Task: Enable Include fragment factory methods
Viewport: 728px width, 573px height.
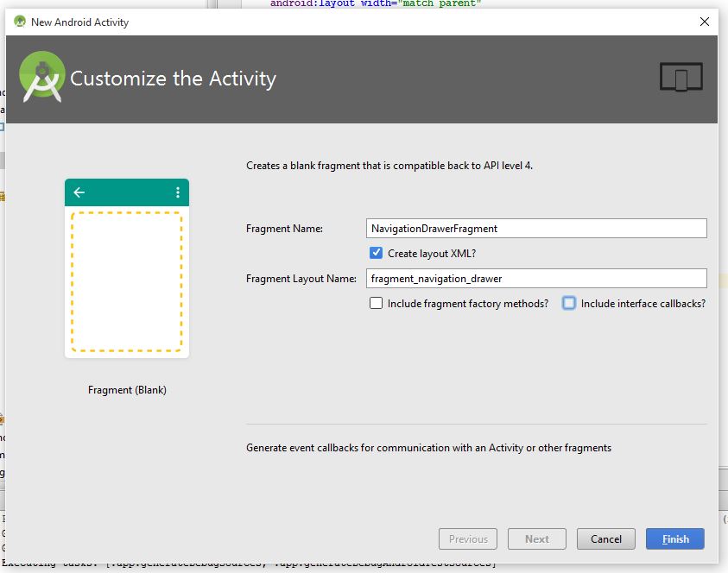Action: (376, 304)
